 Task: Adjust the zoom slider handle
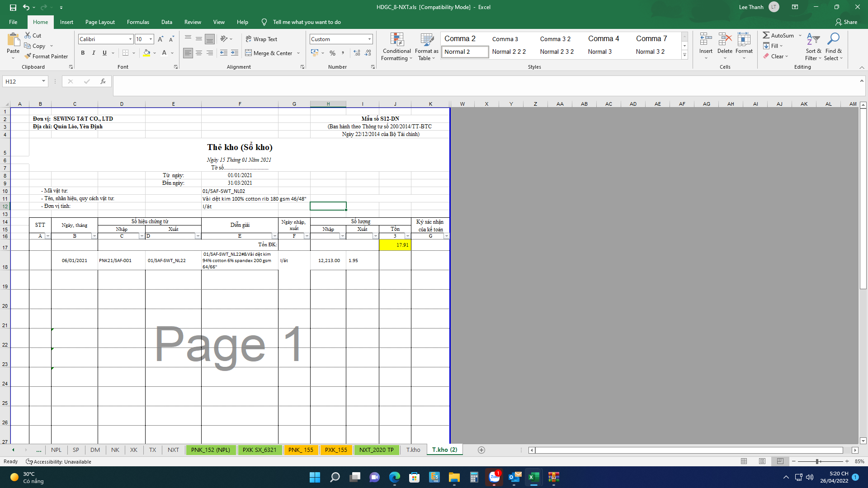pyautogui.click(x=817, y=461)
